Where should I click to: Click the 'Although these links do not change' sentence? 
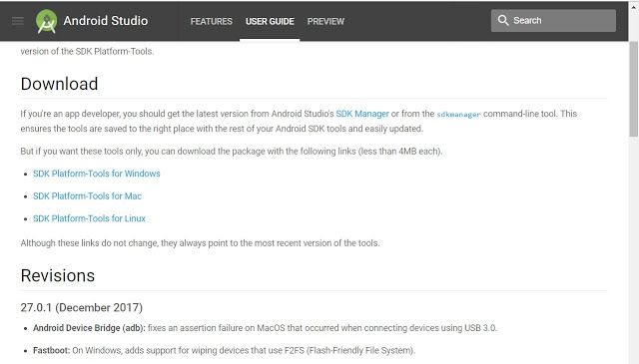[x=200, y=243]
